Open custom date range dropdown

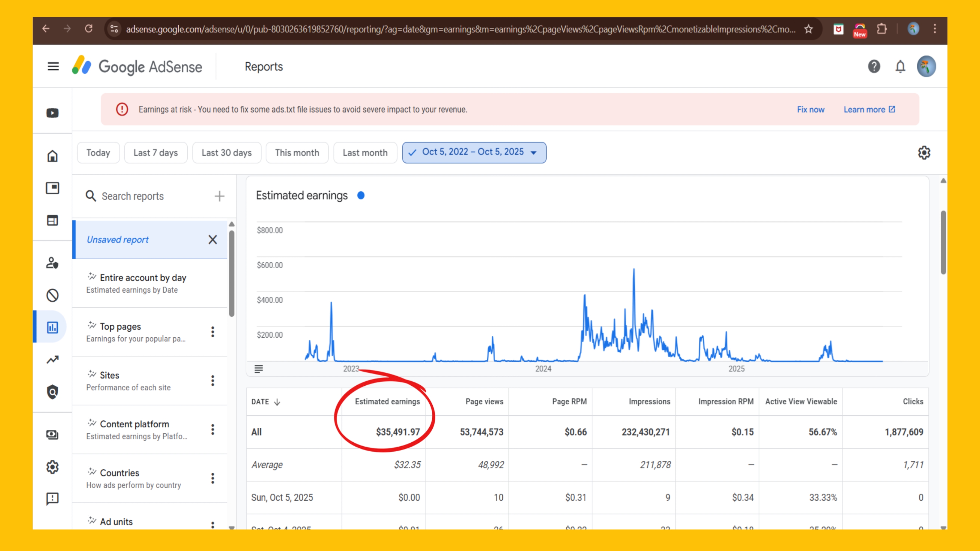pyautogui.click(x=474, y=152)
